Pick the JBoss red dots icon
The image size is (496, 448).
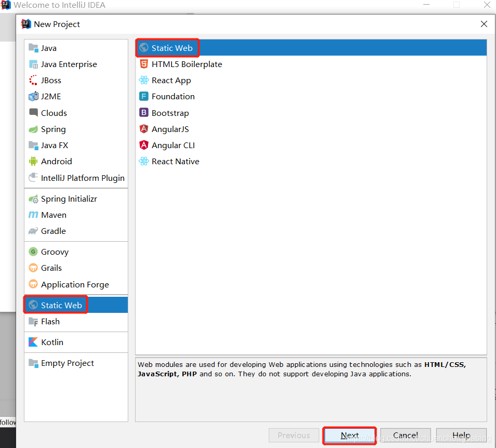click(x=33, y=81)
